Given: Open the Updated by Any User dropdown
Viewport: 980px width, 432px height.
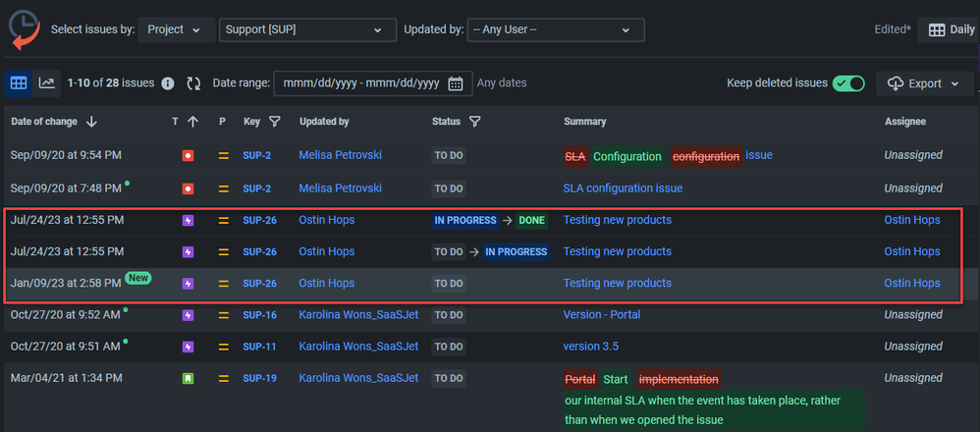Looking at the screenshot, I should pyautogui.click(x=556, y=29).
